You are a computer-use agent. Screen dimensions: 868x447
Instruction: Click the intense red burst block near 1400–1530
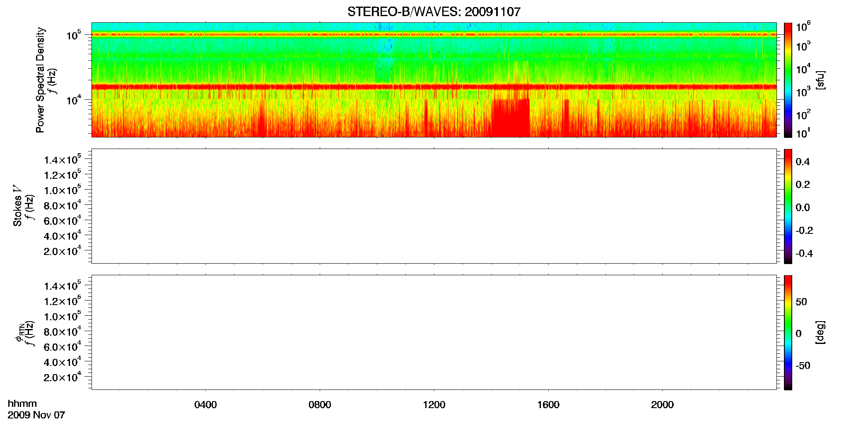[x=511, y=118]
